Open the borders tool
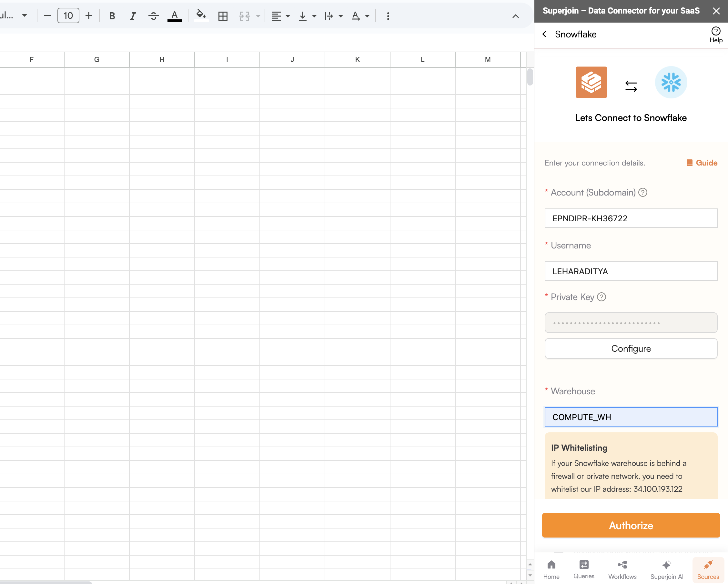This screenshot has height=584, width=728. point(223,16)
